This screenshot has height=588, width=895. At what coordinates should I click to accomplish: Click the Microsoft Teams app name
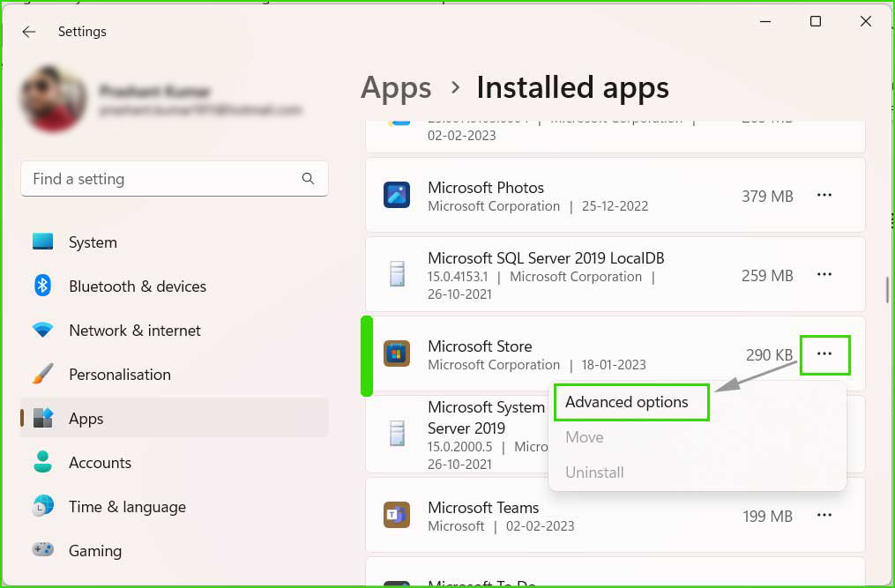pyautogui.click(x=483, y=508)
